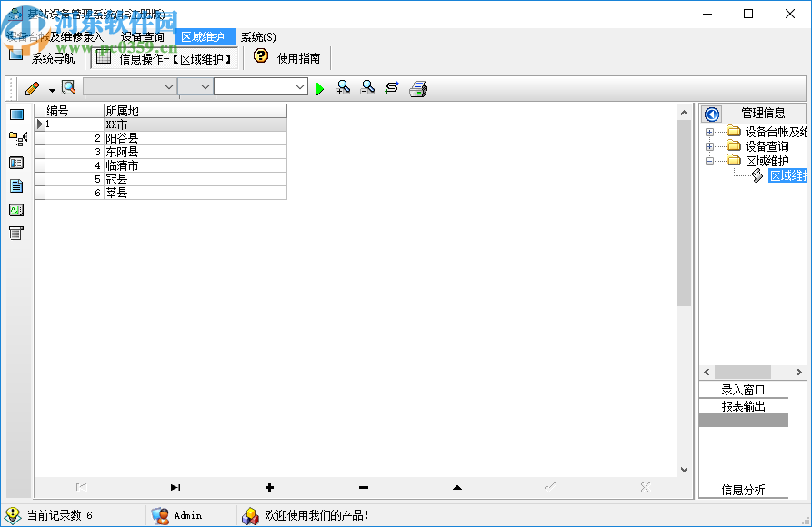The image size is (812, 527).
Task: Click the up triangle edit record button
Action: pyautogui.click(x=457, y=487)
